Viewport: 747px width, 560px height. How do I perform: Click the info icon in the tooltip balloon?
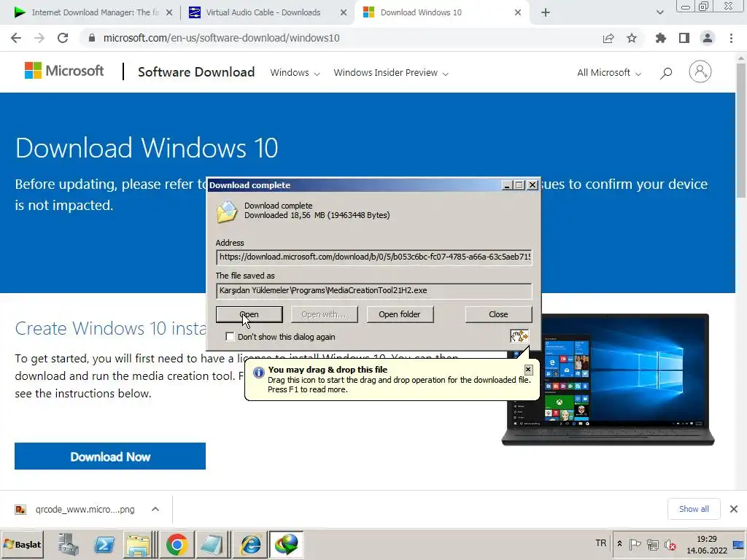[259, 373]
